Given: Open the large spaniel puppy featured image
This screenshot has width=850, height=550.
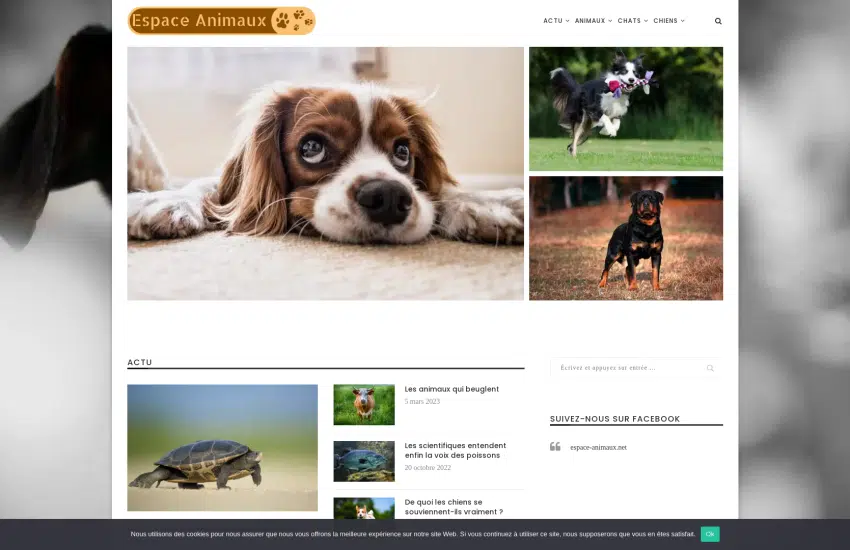Looking at the screenshot, I should pos(325,173).
